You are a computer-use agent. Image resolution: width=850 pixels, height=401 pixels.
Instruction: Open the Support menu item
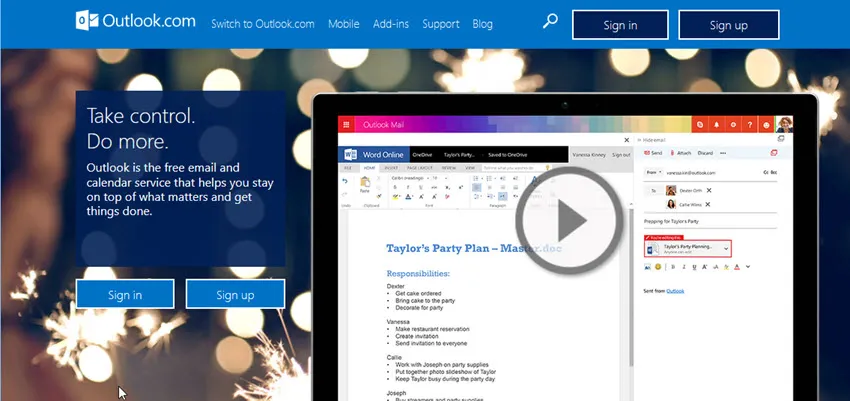tap(441, 24)
